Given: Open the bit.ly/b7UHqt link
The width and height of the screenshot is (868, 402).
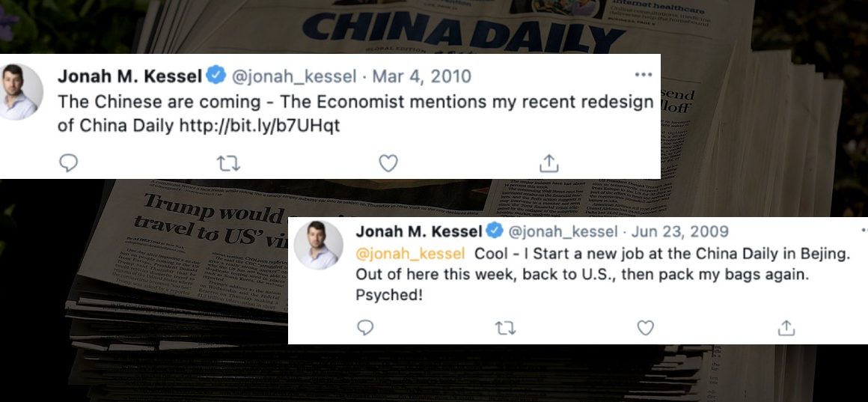Looking at the screenshot, I should click(x=259, y=127).
